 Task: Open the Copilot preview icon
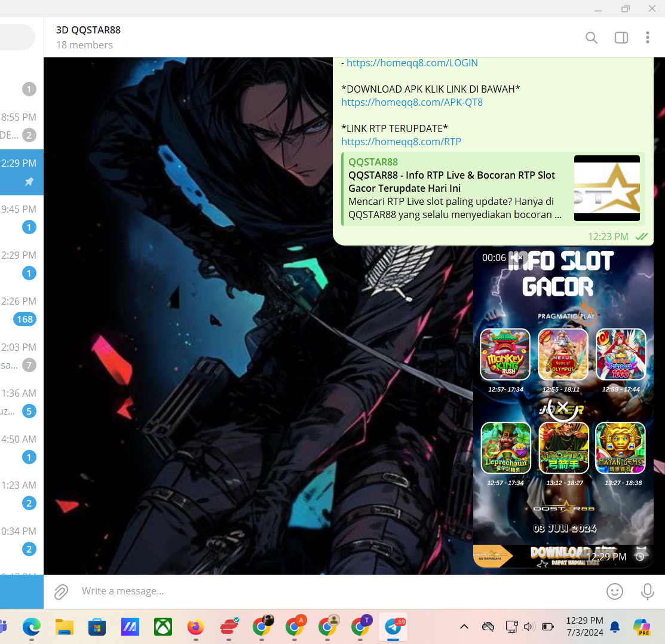[x=642, y=627]
